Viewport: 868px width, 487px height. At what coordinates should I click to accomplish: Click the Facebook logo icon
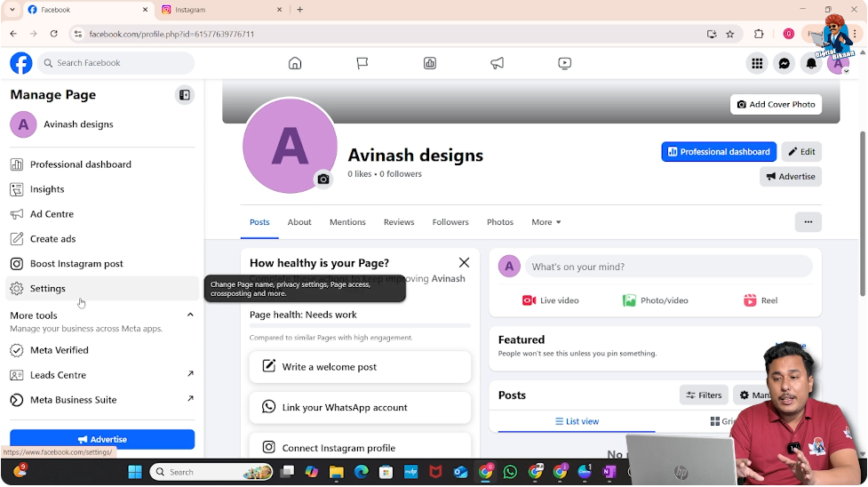21,63
